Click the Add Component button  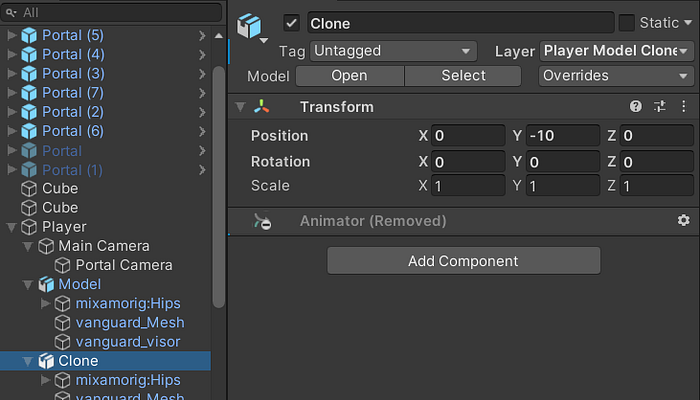point(463,261)
